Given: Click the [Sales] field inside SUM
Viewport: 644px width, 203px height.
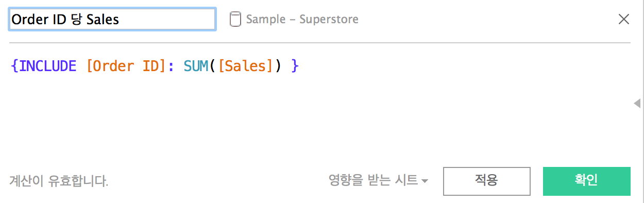Looking at the screenshot, I should pyautogui.click(x=244, y=66).
